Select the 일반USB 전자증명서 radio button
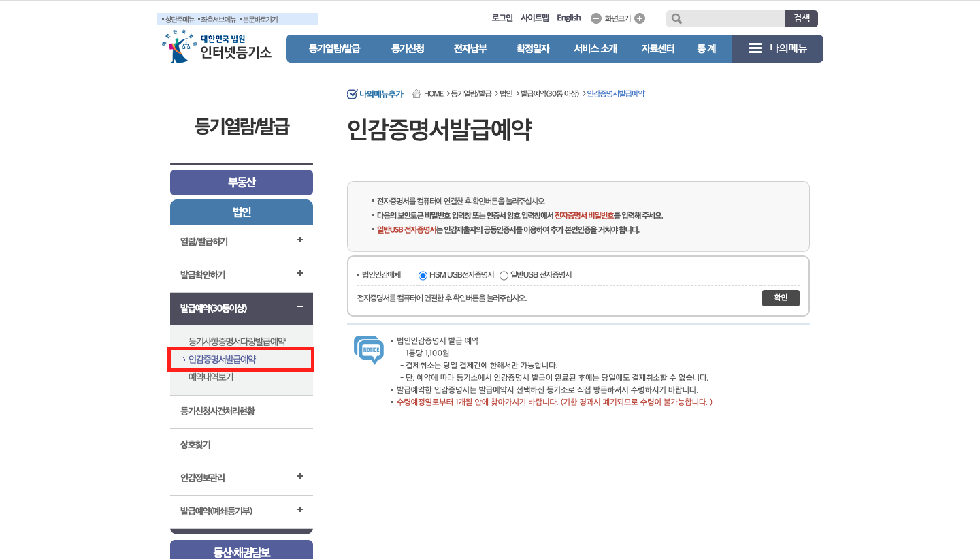The image size is (980, 559). pos(504,275)
